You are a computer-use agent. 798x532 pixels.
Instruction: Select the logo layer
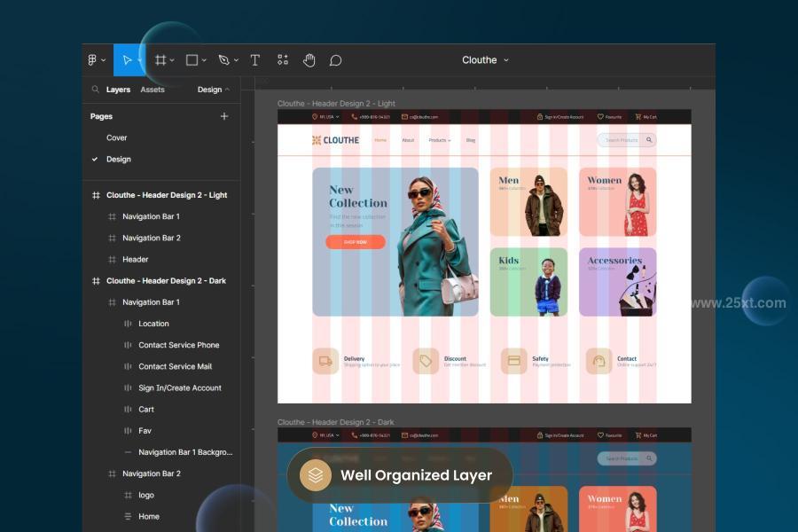tap(146, 495)
